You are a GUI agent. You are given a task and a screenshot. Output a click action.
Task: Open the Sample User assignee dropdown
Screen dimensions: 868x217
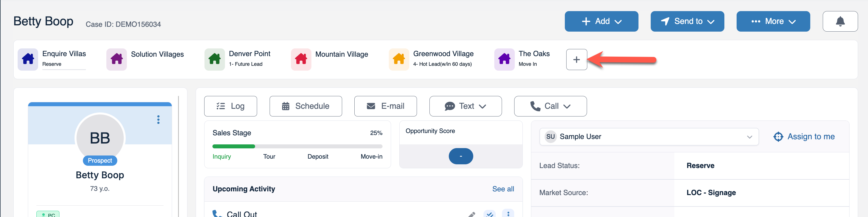coord(649,137)
